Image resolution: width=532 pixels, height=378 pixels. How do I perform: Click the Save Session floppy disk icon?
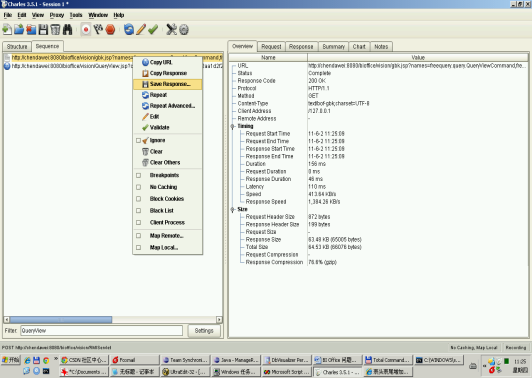[x=43, y=30]
